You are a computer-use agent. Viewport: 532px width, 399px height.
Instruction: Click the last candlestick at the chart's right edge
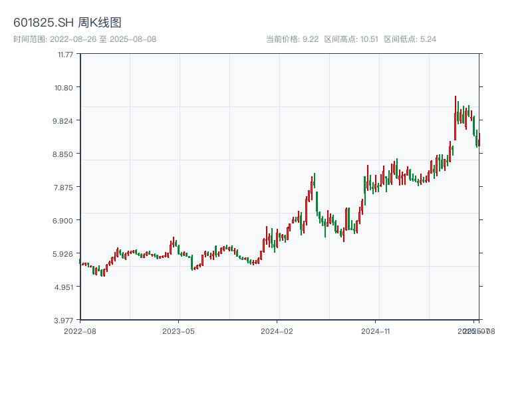(x=479, y=139)
